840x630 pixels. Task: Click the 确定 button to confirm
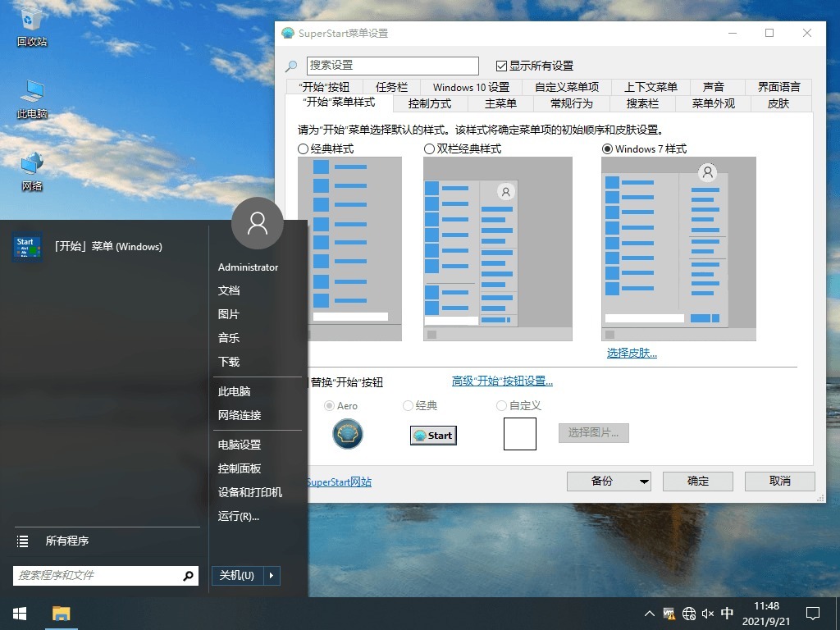696,482
